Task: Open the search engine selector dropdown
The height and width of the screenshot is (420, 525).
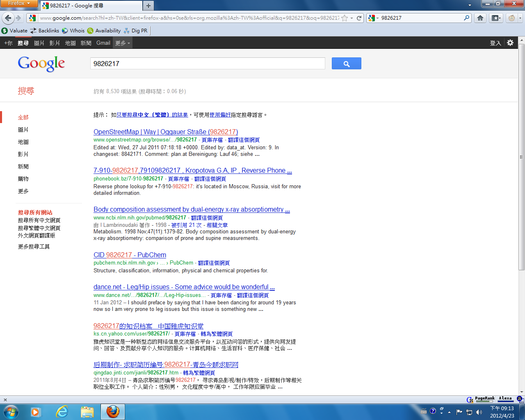Action: click(373, 18)
